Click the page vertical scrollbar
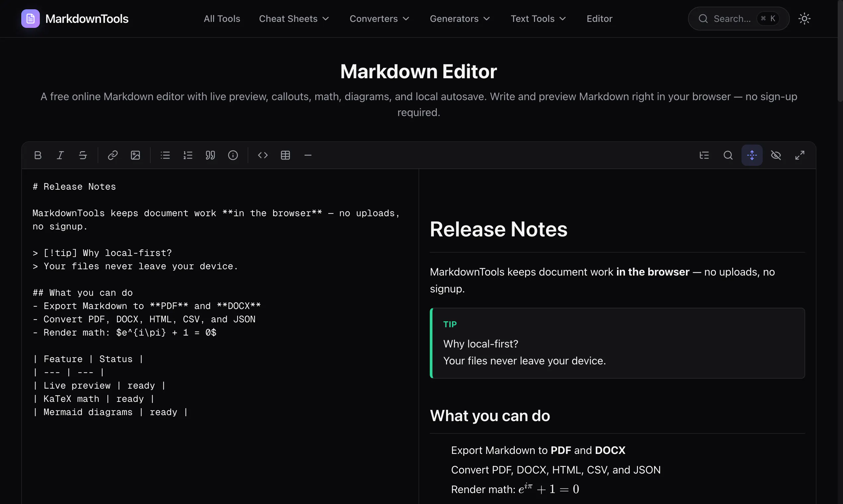 (840, 51)
